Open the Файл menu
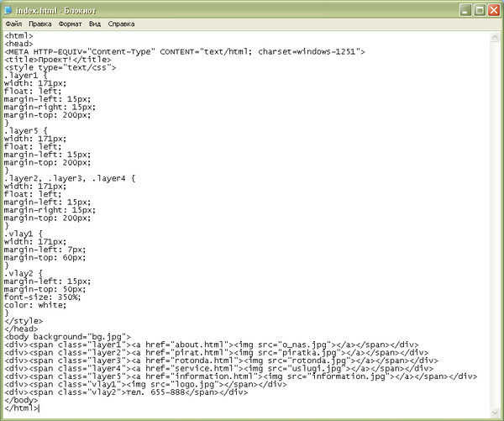 point(13,24)
